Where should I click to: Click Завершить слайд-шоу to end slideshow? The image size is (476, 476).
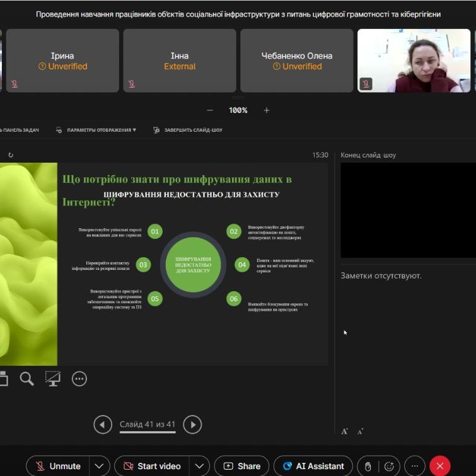tap(188, 130)
